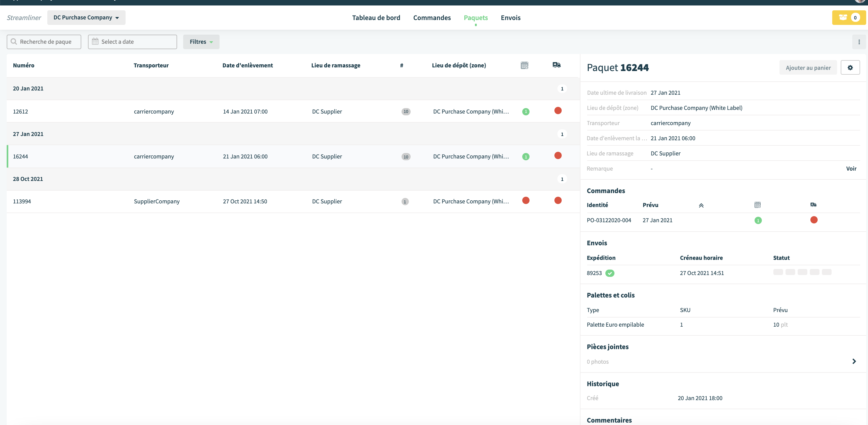Viewport: 868px width, 425px height.
Task: Click the Date d'enlèvement column header
Action: pos(248,66)
